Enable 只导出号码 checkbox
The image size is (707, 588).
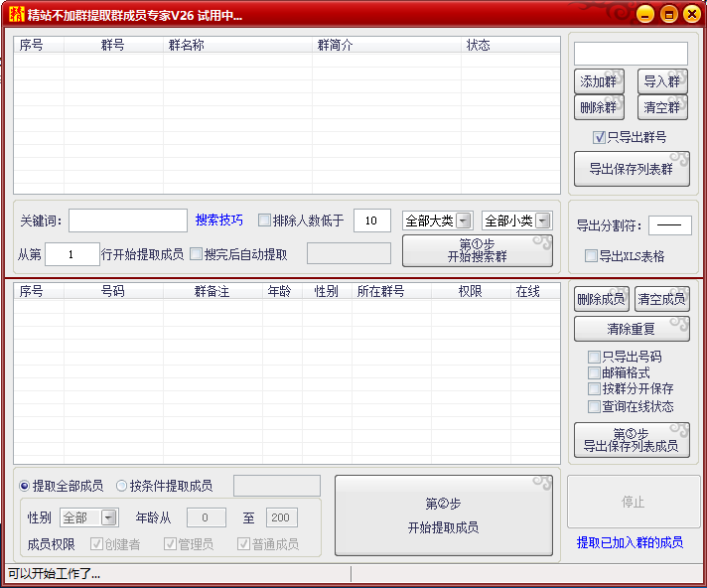tap(594, 358)
